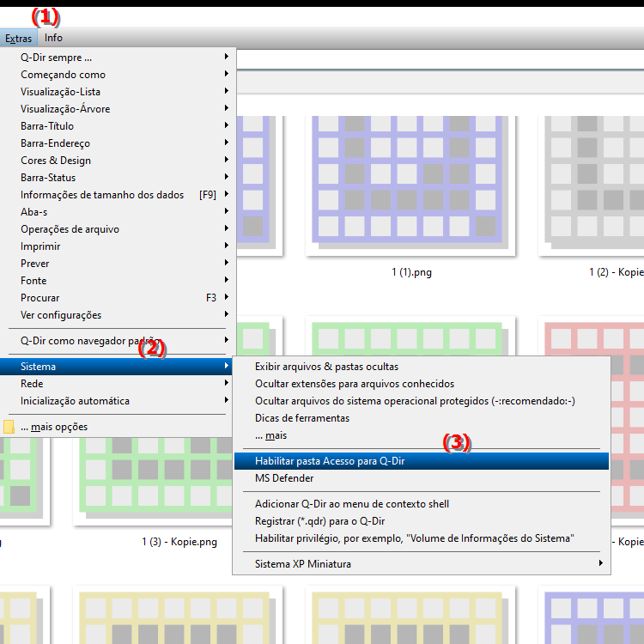
Task: Click the arrow next to Rede
Action: tap(227, 383)
